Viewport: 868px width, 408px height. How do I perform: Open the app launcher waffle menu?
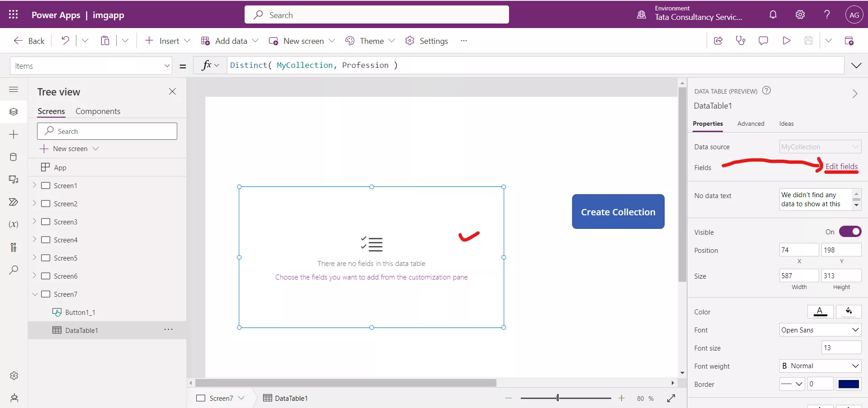pos(13,14)
